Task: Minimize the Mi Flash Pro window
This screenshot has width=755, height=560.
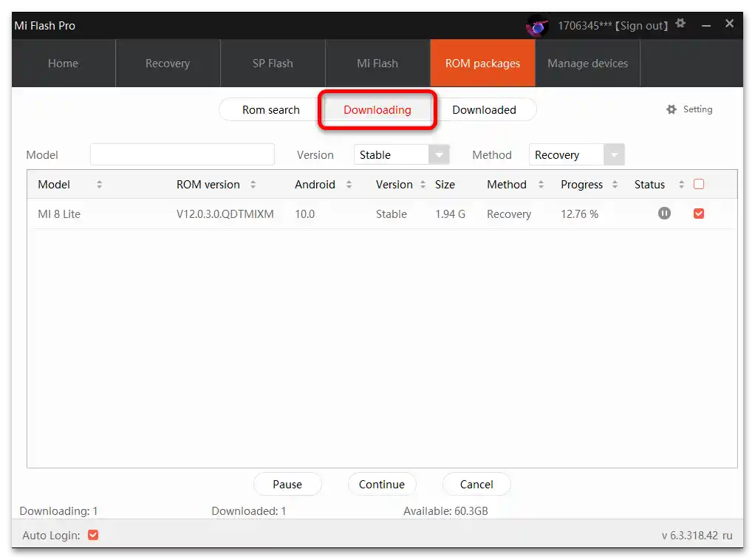Action: 706,26
